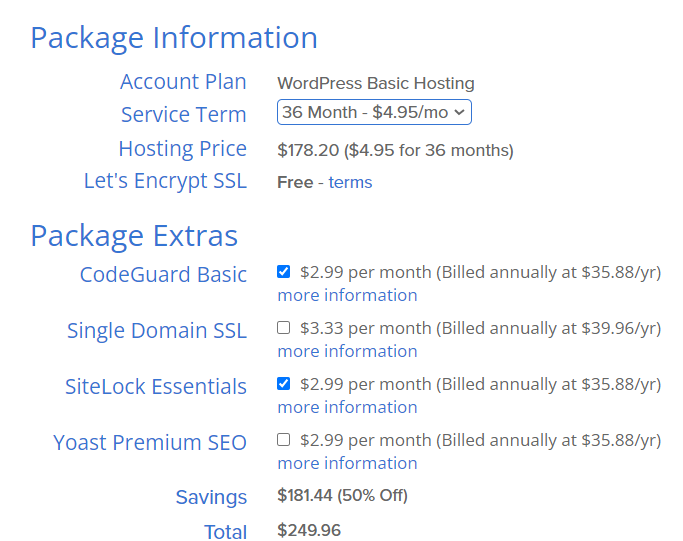
Task: Click the Savings label
Action: pyautogui.click(x=211, y=497)
